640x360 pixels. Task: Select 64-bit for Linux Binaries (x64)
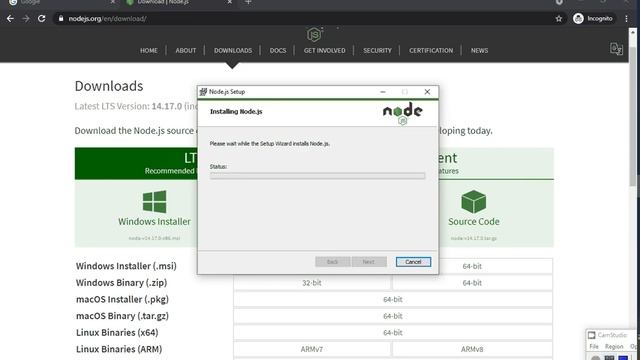click(x=393, y=333)
